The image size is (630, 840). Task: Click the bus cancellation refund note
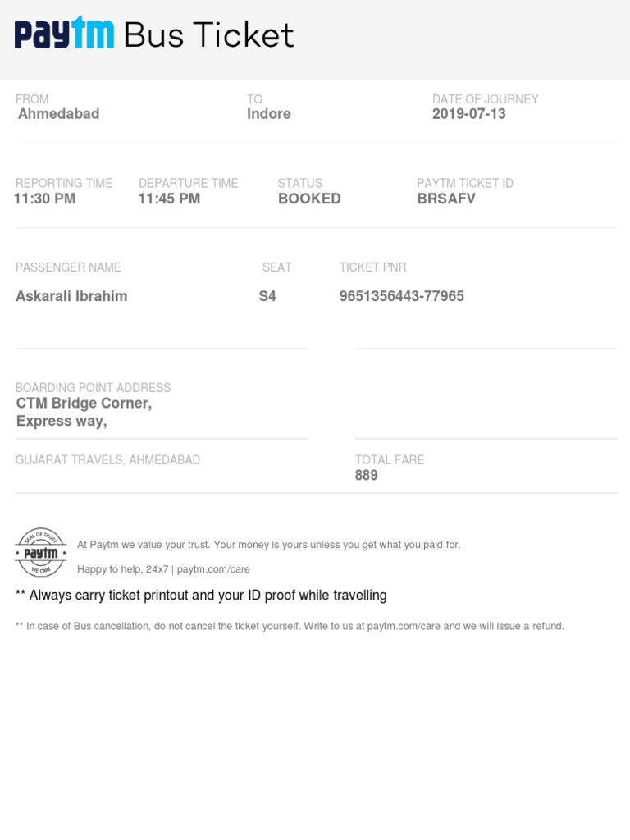click(290, 627)
